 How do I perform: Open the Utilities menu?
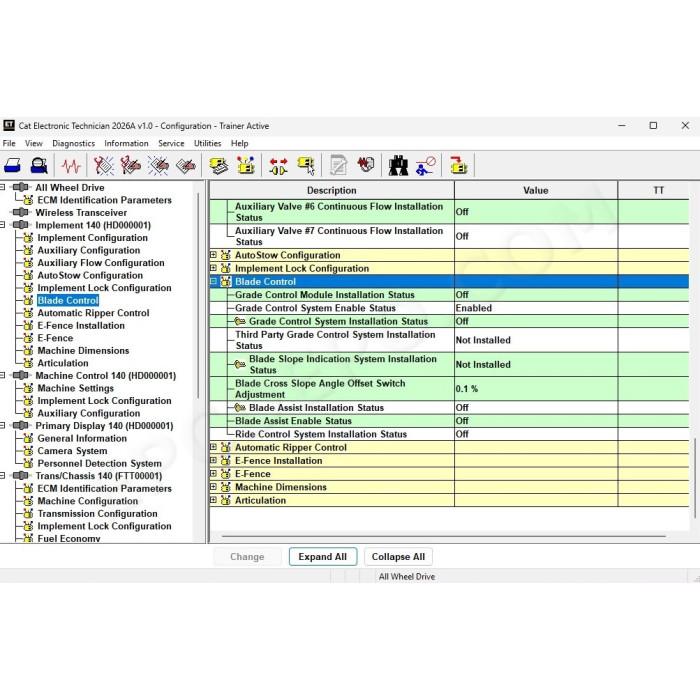click(x=208, y=143)
